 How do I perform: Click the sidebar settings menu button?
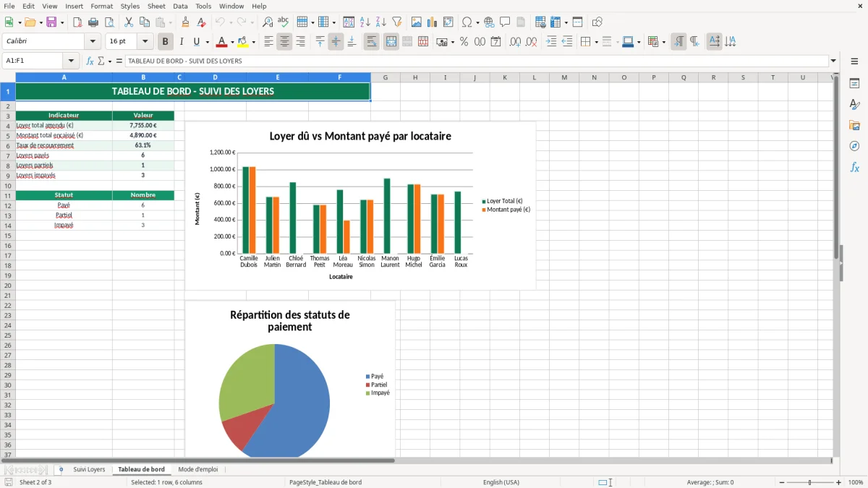[854, 61]
